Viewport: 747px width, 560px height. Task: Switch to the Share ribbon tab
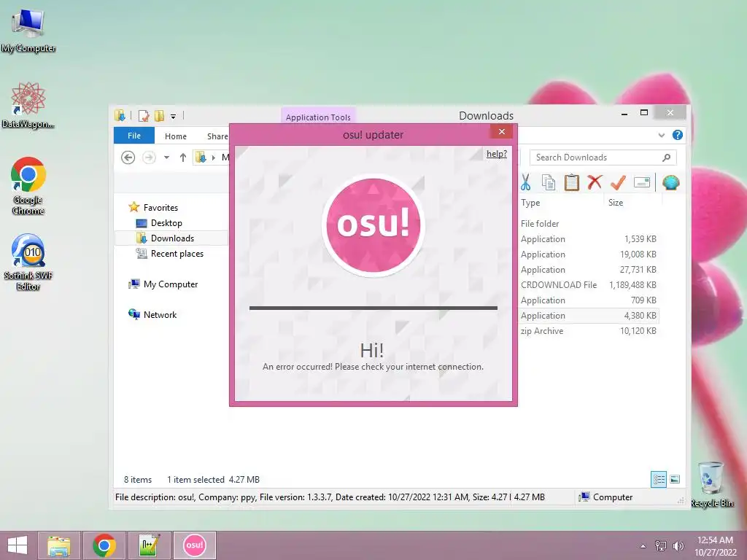pos(217,136)
